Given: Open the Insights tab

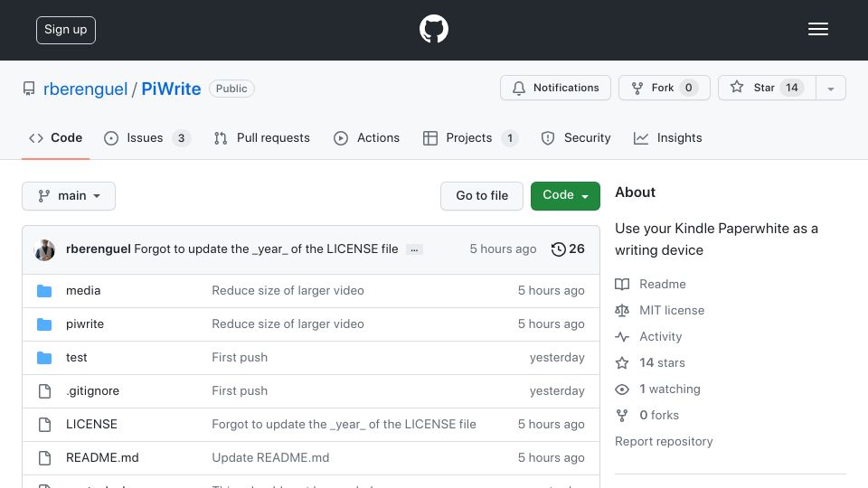Looking at the screenshot, I should tap(667, 137).
